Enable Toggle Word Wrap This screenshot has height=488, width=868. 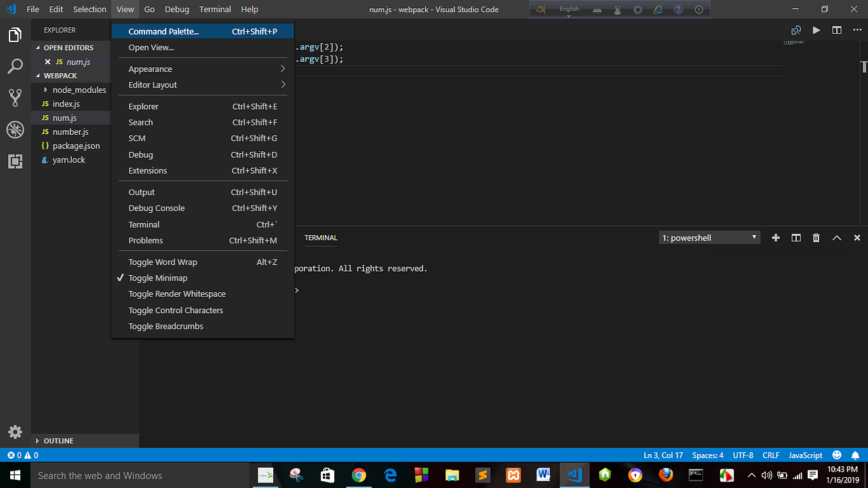[x=163, y=262]
